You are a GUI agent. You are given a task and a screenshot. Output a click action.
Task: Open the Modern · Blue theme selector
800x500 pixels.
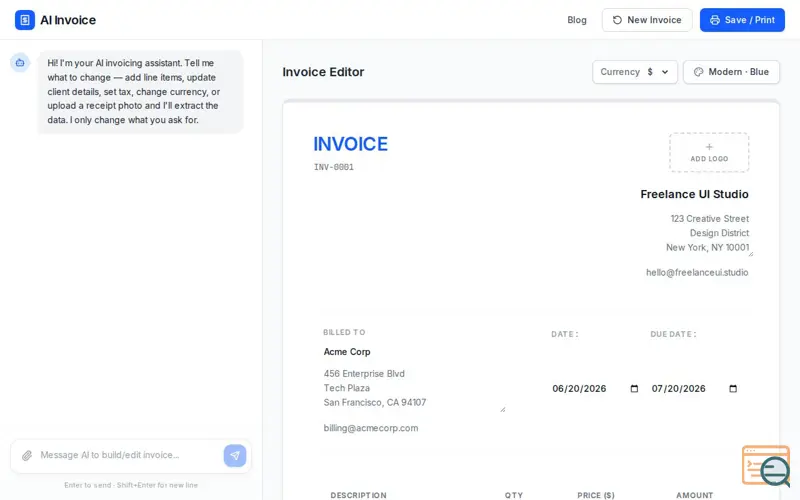point(731,72)
